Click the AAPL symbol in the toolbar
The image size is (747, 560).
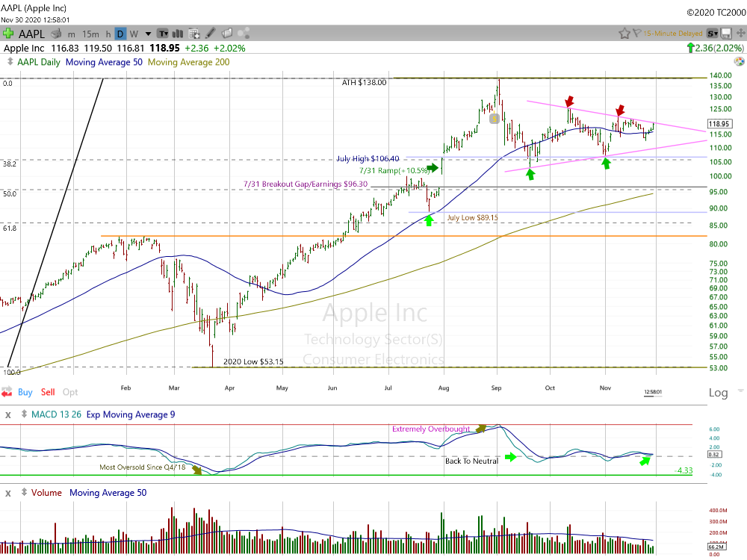point(31,34)
